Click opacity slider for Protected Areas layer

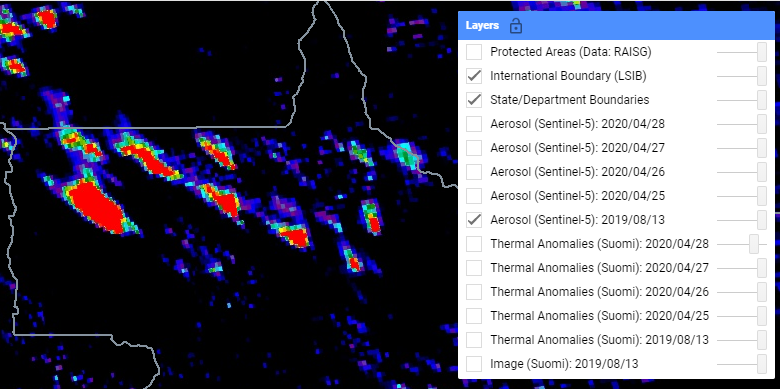coord(742,52)
